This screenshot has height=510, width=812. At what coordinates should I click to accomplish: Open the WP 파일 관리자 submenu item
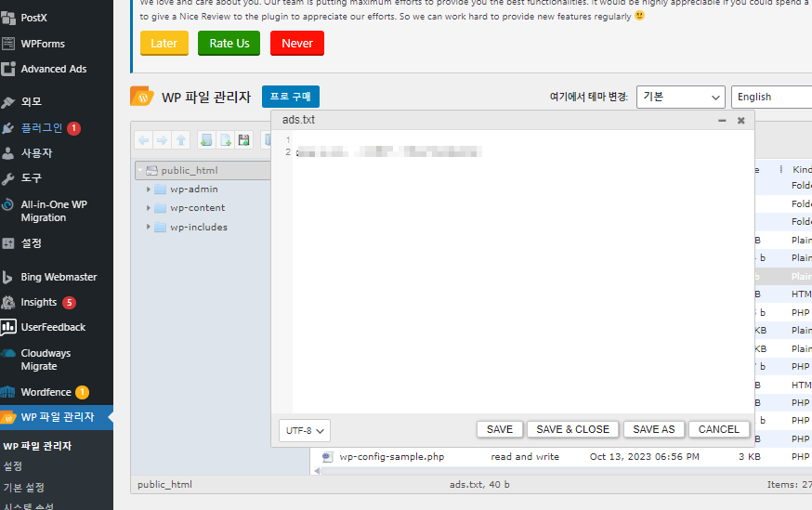(37, 446)
